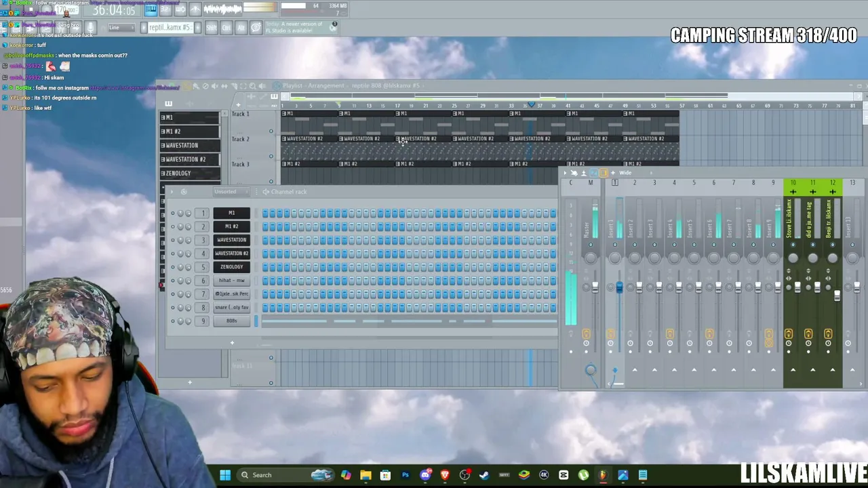Toggle mute dot on playlist Track 1
This screenshot has width=868, height=488.
[x=271, y=131]
